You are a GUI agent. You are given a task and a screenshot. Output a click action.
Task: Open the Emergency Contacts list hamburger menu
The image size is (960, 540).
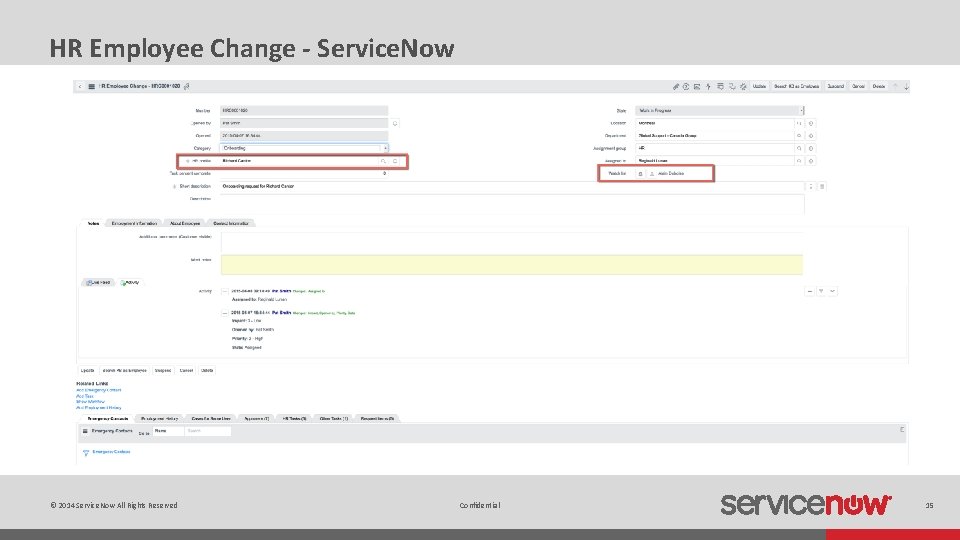click(x=85, y=431)
